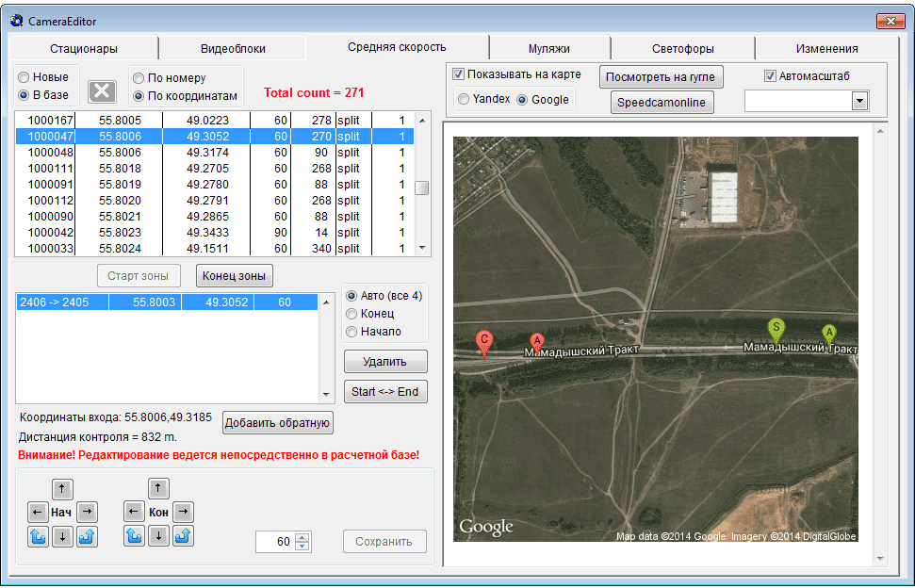Click camera list scrollbar up arrow
The width and height of the screenshot is (915, 588).
(422, 121)
